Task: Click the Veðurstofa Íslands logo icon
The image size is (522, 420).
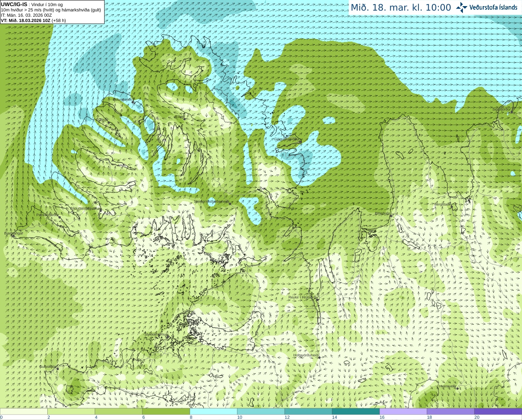Action: tap(462, 7)
